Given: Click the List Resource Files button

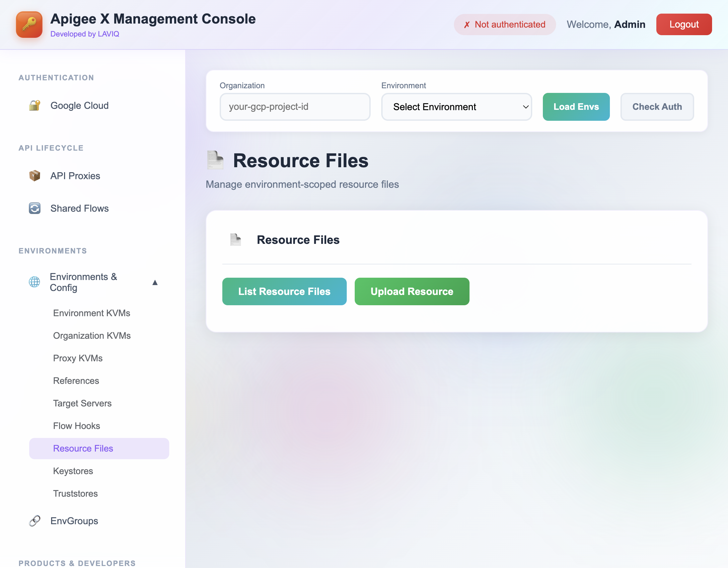Looking at the screenshot, I should (x=284, y=291).
